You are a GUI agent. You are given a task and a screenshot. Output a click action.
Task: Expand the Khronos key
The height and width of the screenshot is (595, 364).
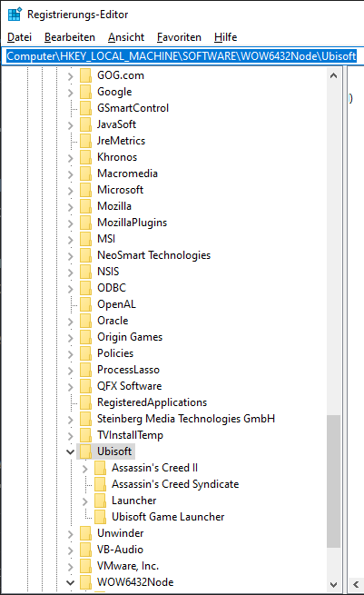(71, 158)
